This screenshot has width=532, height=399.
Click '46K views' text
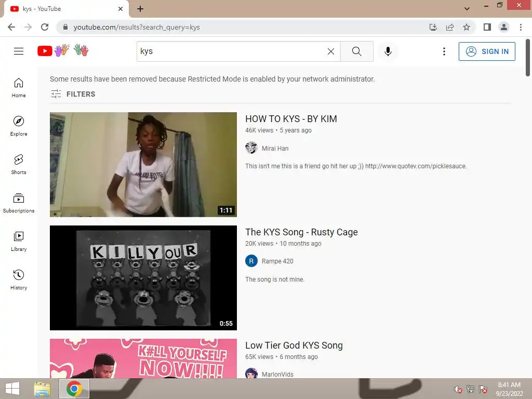tap(259, 130)
